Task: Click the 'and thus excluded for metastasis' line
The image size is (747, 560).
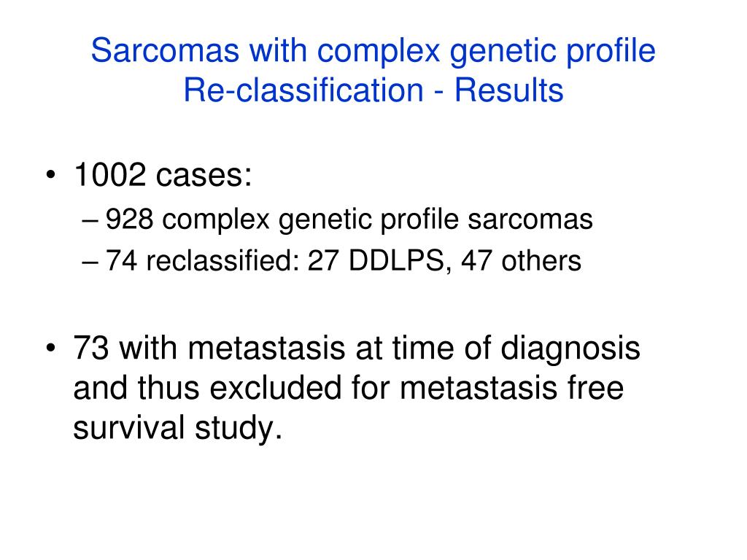Action: (348, 388)
